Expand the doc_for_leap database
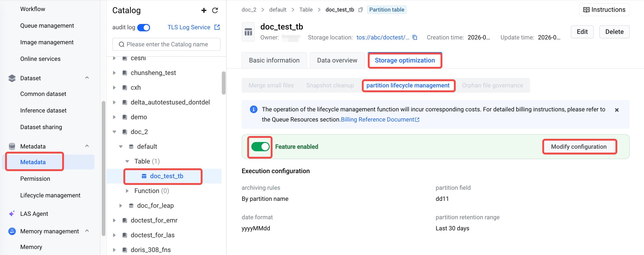The width and height of the screenshot is (644, 255). 121,205
